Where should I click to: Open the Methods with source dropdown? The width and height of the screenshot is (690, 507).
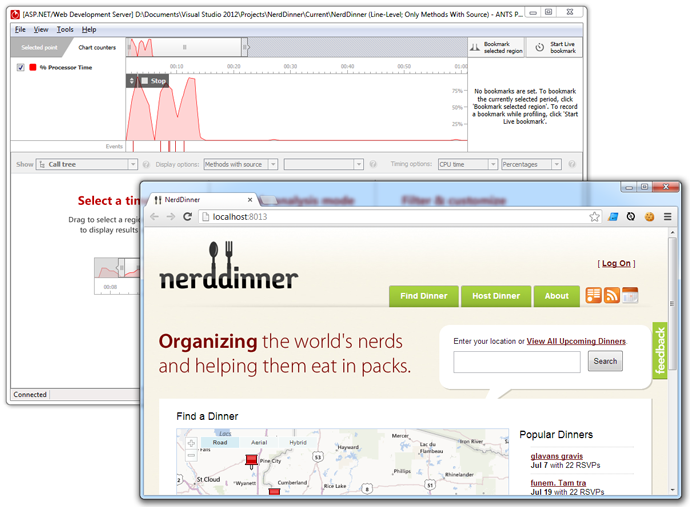(x=240, y=164)
